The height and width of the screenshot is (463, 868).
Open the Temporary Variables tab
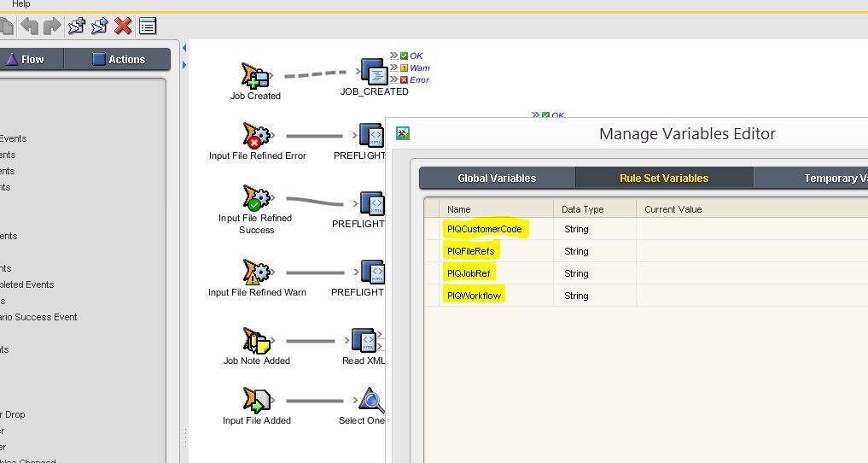coord(811,179)
